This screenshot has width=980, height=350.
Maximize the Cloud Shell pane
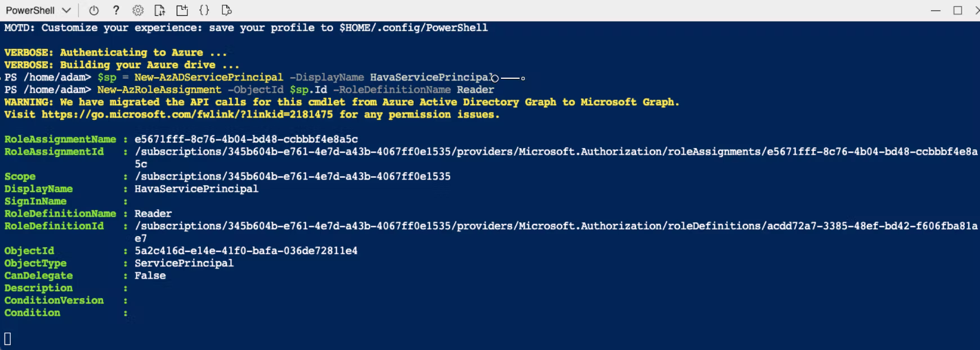(x=957, y=11)
